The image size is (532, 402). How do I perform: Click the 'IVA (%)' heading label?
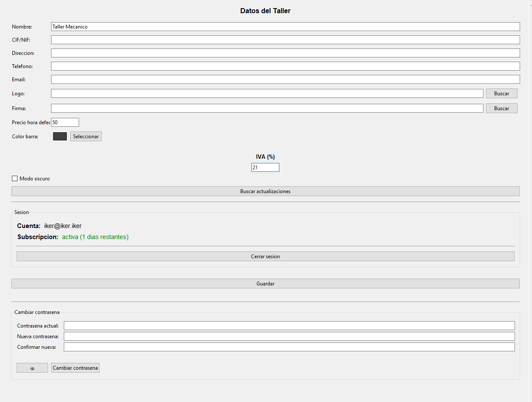265,157
